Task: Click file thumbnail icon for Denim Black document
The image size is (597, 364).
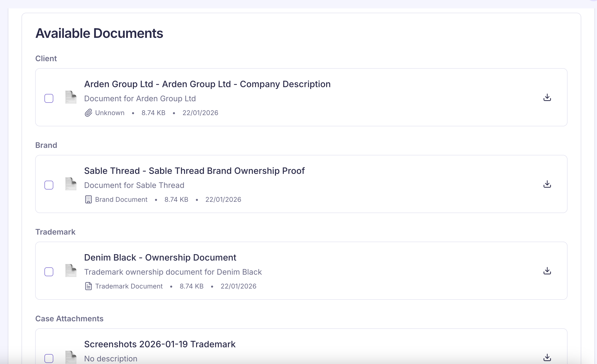Action: (x=71, y=271)
